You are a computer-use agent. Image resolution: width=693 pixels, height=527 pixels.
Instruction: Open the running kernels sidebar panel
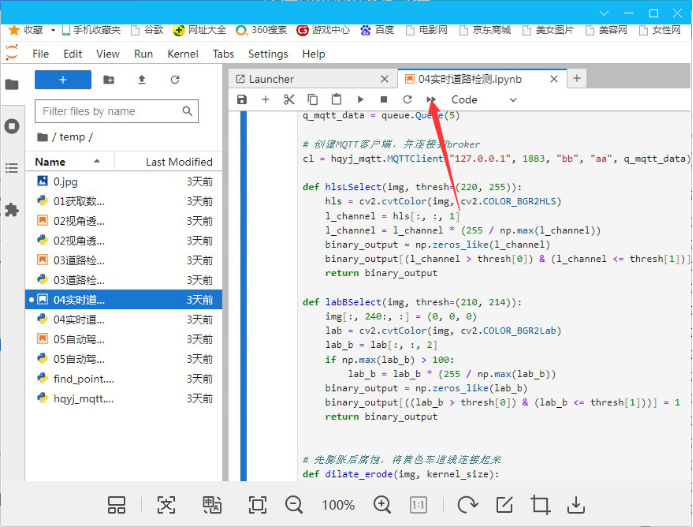[x=12, y=126]
